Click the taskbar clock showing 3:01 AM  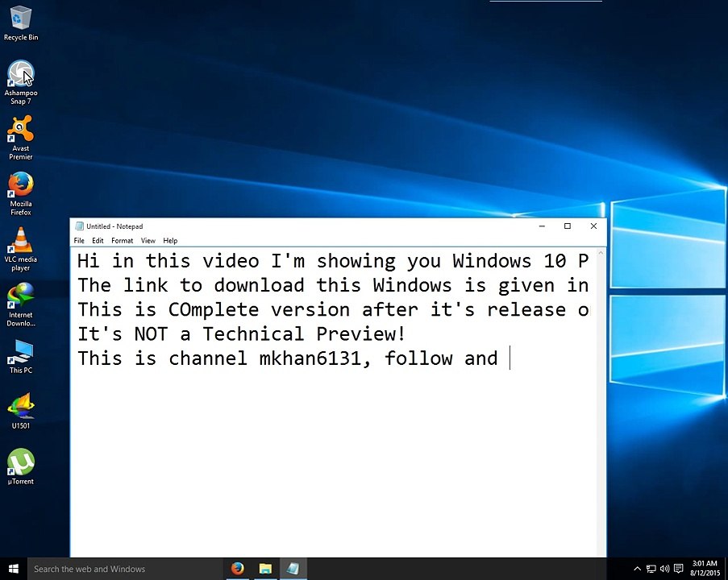coord(705,569)
